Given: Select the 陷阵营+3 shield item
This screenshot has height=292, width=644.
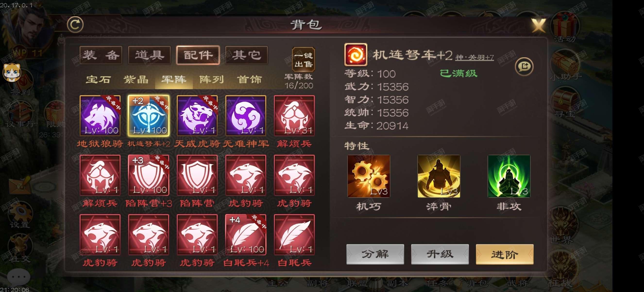Looking at the screenshot, I should click(149, 175).
